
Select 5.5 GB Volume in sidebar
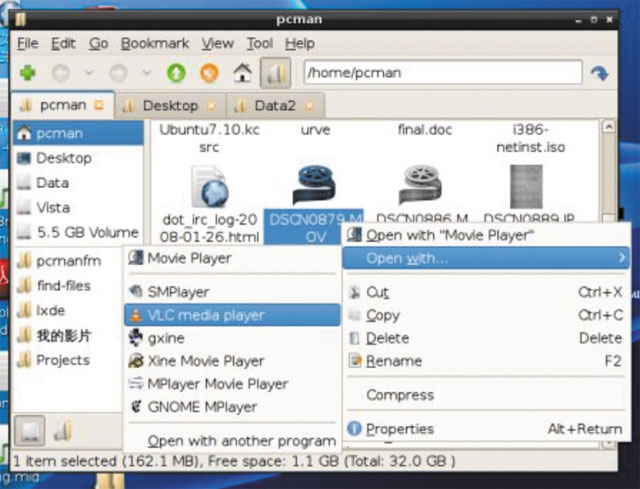[x=78, y=232]
